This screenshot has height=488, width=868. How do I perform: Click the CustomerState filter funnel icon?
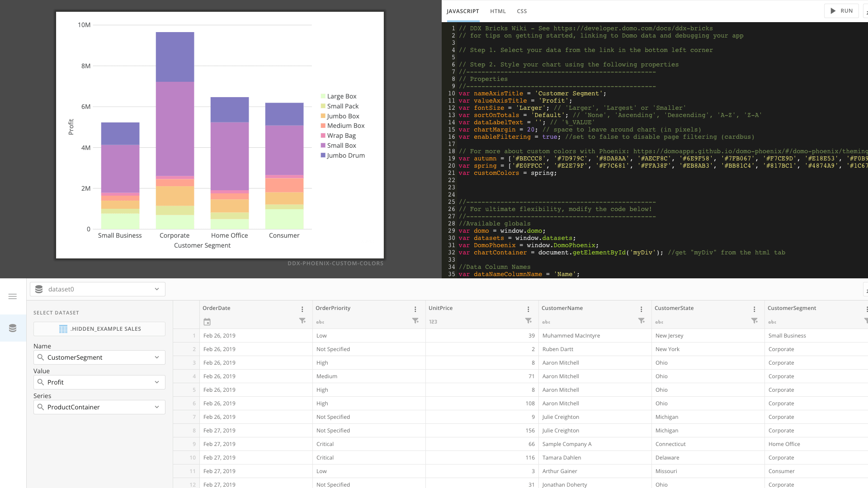(x=754, y=321)
